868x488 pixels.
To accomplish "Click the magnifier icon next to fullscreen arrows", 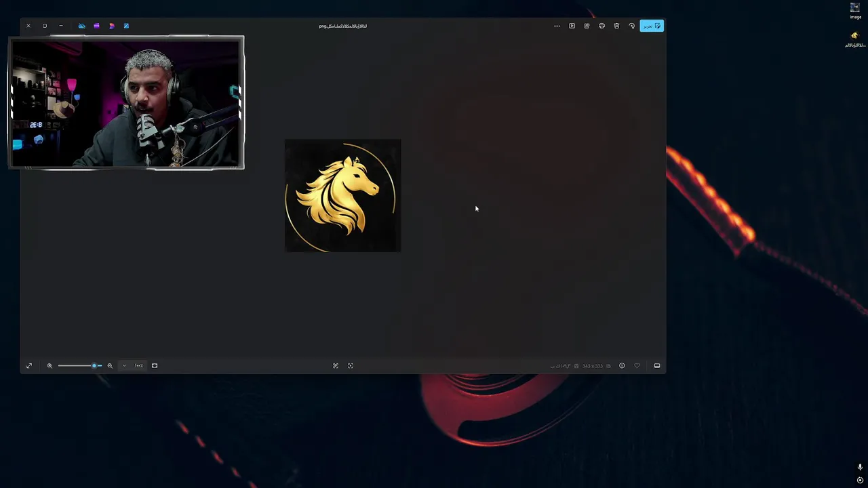I will pyautogui.click(x=50, y=365).
